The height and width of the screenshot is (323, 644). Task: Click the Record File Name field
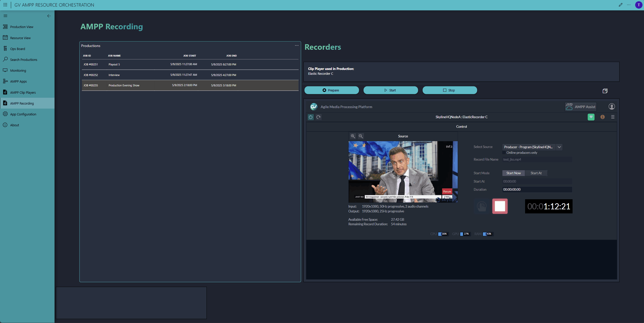click(537, 159)
